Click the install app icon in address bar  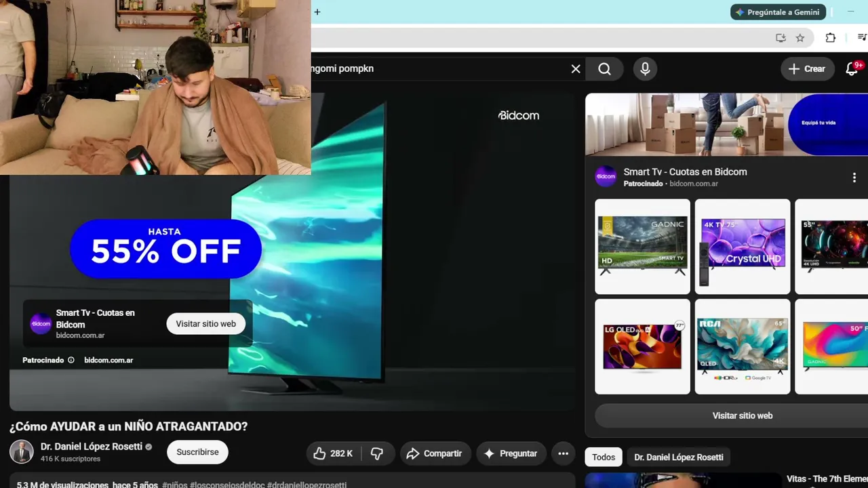point(781,38)
